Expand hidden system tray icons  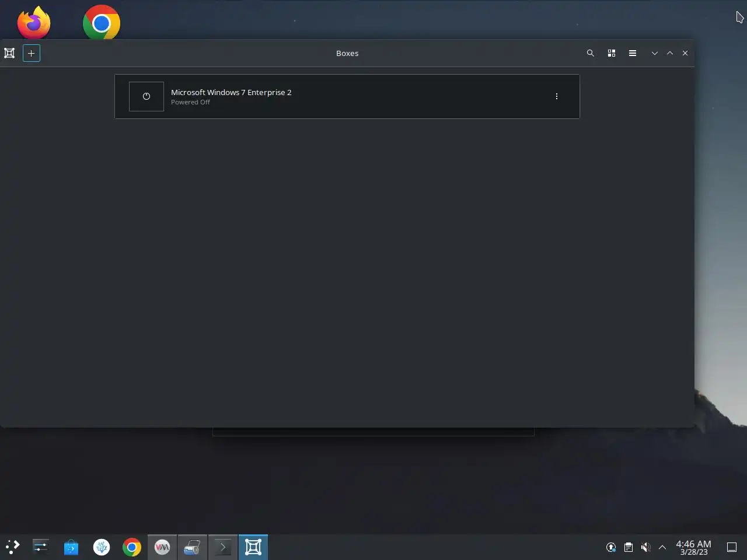[x=662, y=547]
